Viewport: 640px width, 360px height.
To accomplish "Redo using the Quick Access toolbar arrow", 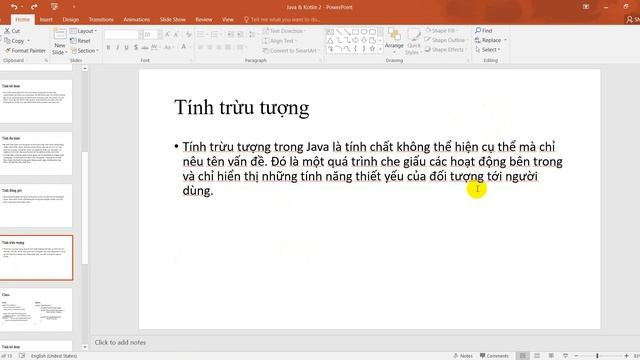I will 34,7.
